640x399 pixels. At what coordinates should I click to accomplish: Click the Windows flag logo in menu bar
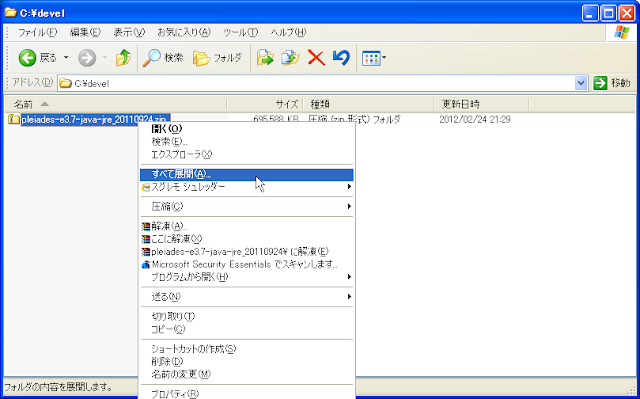tap(621, 32)
